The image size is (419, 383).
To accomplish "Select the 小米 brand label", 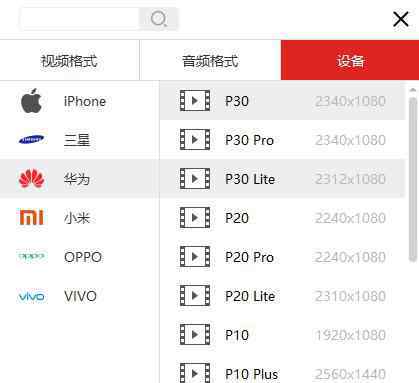I will 77,218.
